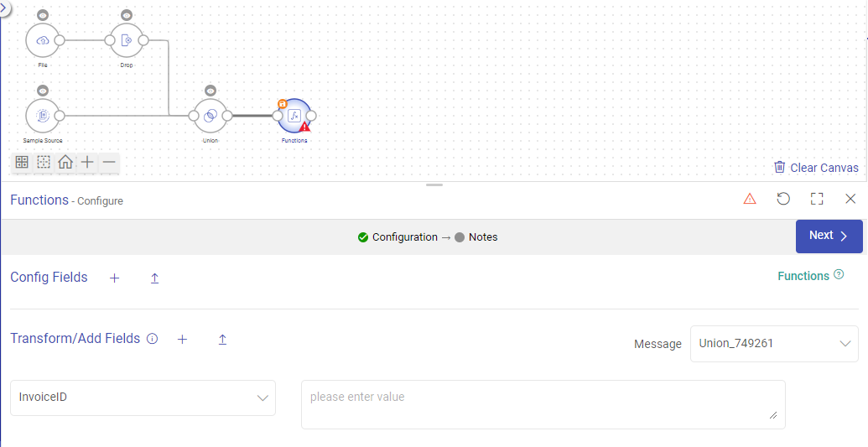Add a new Config Field with plus

point(115,278)
